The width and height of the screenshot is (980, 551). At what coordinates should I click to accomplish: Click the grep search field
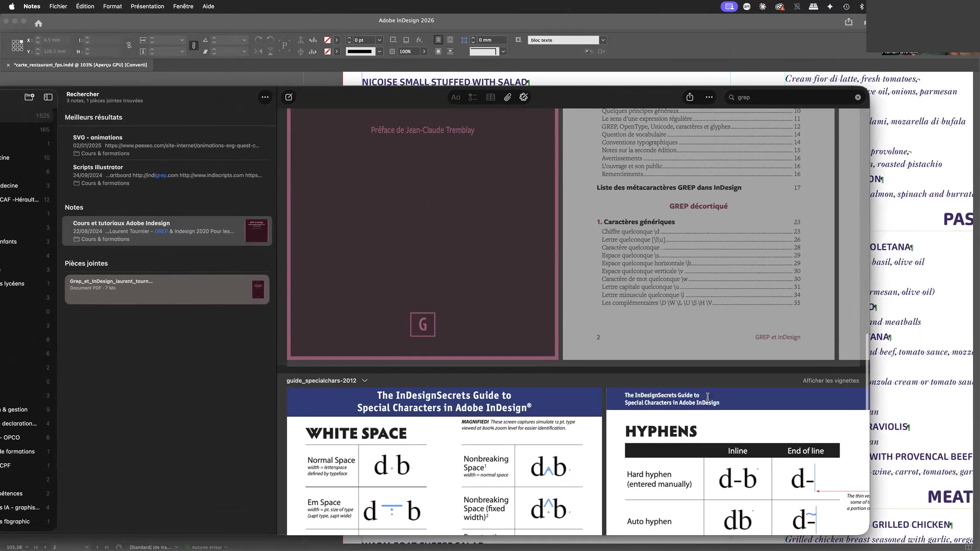(x=794, y=98)
